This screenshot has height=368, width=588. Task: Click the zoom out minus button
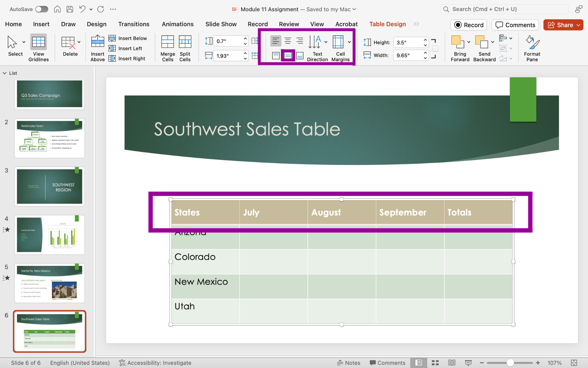(x=482, y=363)
